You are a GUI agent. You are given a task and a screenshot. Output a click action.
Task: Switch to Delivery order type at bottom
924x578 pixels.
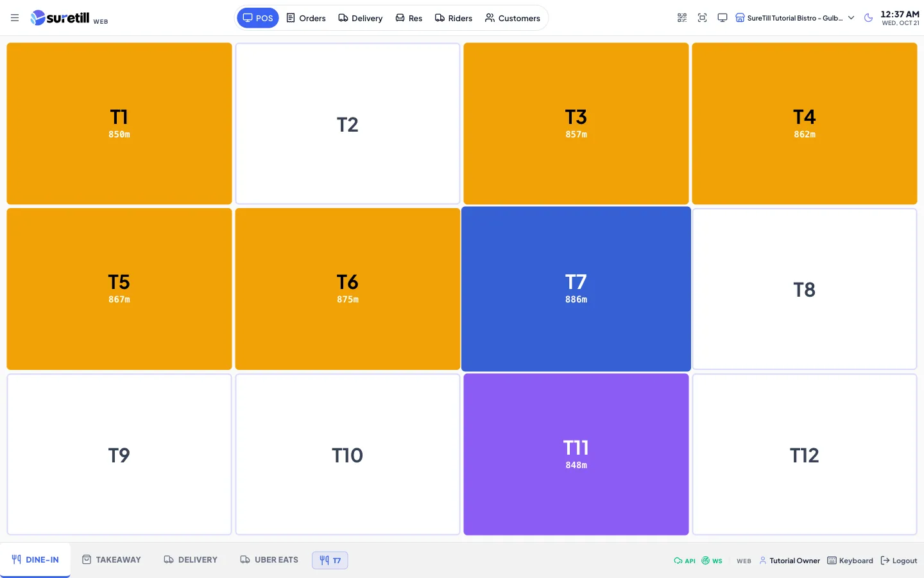(191, 560)
